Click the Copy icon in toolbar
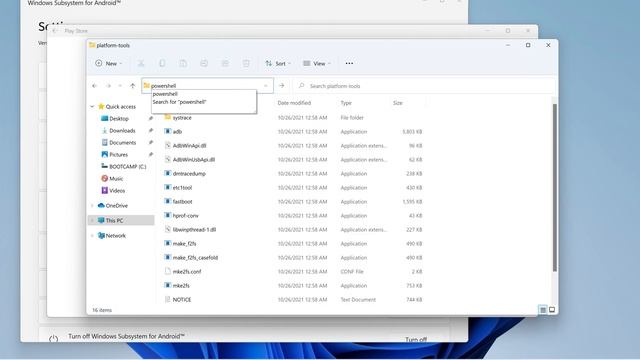This screenshot has height=360, width=640. tap(162, 63)
